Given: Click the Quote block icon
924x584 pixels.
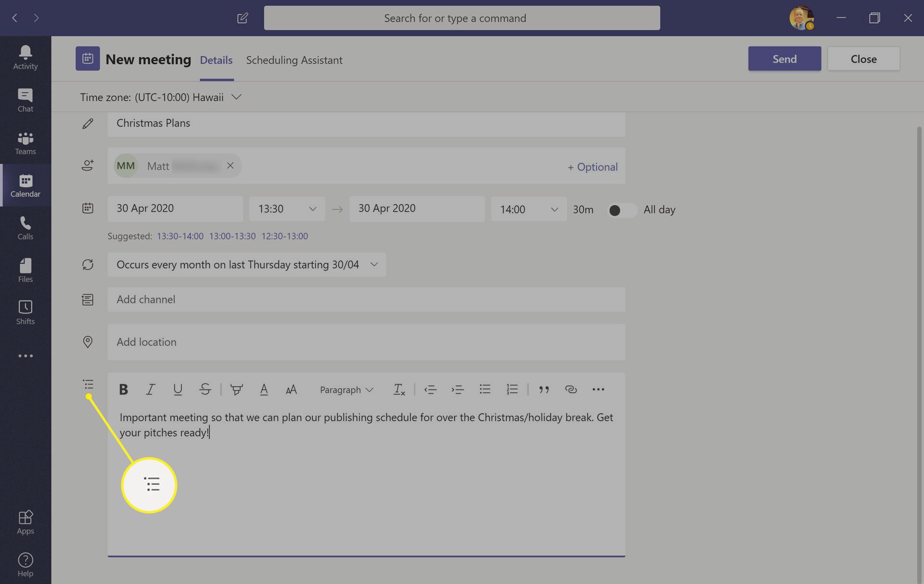Looking at the screenshot, I should click(544, 389).
